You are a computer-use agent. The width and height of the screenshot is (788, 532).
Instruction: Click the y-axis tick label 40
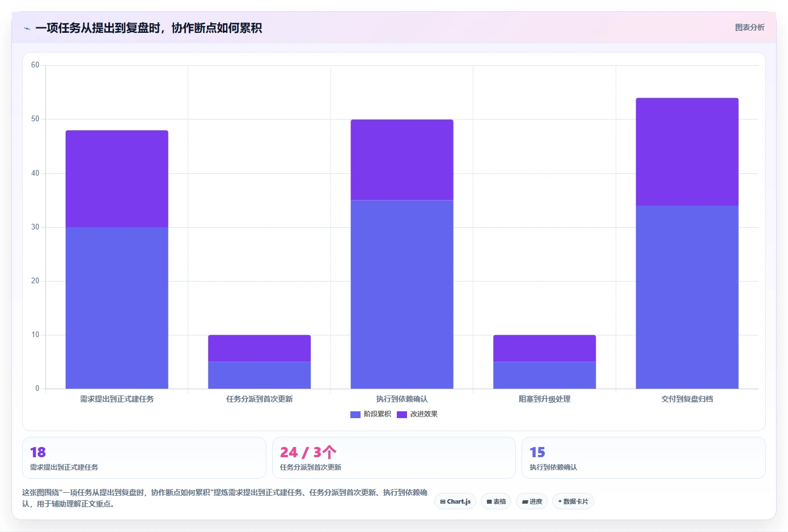click(x=35, y=173)
